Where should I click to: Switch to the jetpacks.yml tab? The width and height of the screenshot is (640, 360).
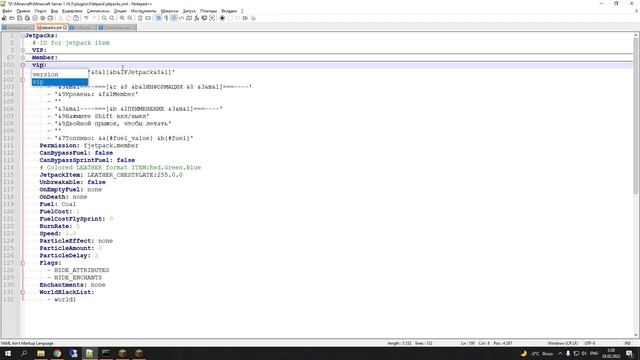coord(52,27)
